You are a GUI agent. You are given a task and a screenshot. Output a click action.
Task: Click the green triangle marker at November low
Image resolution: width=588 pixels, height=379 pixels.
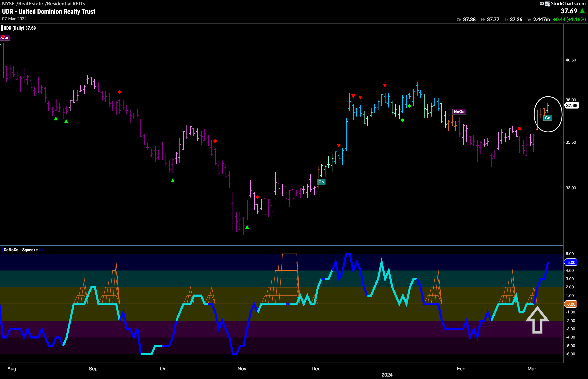(247, 227)
